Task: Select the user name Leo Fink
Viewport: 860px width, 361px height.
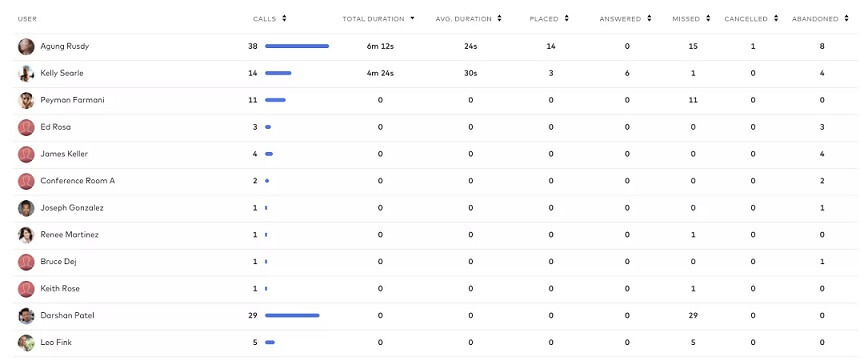Action: point(56,342)
